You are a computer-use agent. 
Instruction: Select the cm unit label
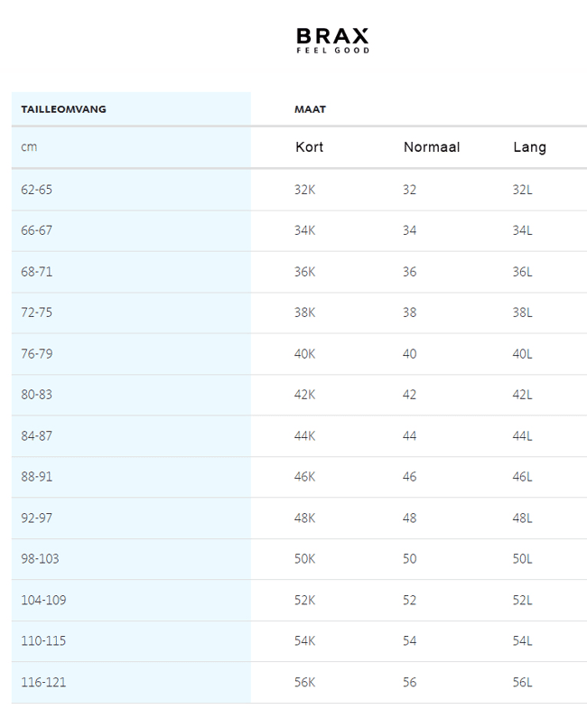29,147
